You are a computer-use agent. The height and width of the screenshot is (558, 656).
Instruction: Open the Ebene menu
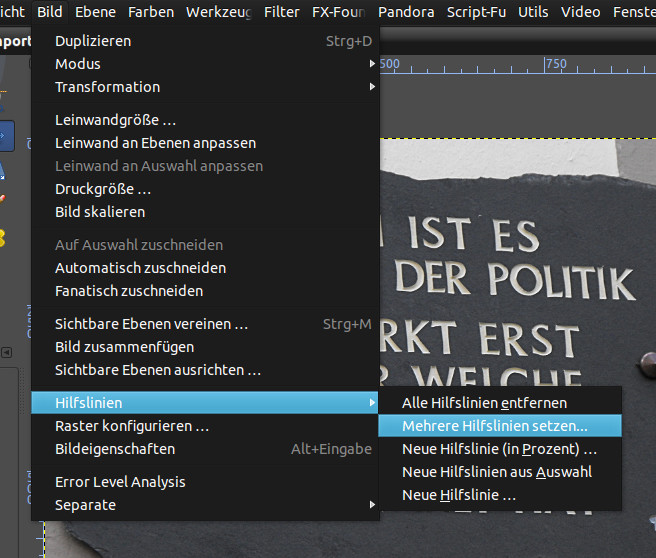coord(95,12)
